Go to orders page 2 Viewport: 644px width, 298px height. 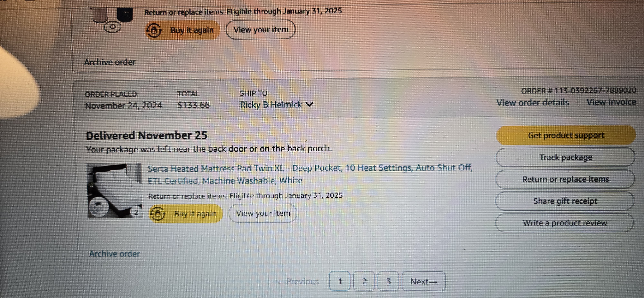coord(364,281)
